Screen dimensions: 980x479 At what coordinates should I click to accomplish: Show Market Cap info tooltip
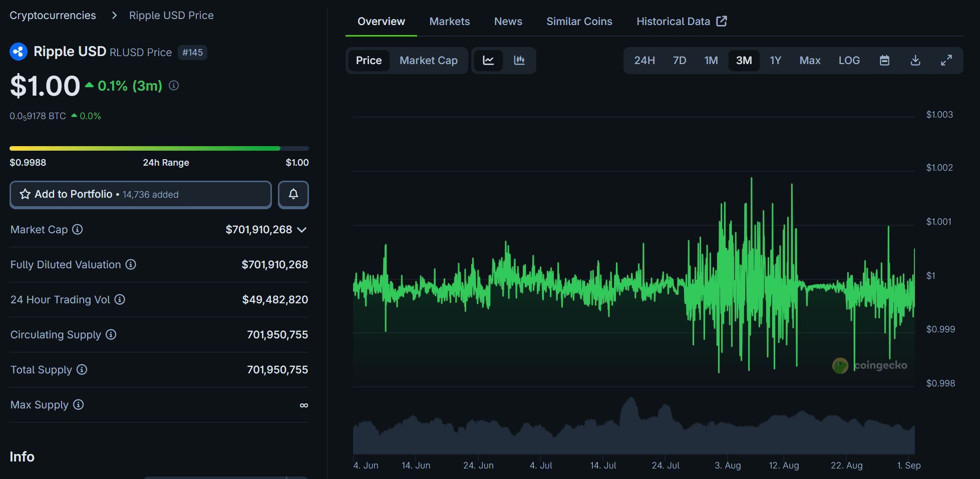coord(78,229)
